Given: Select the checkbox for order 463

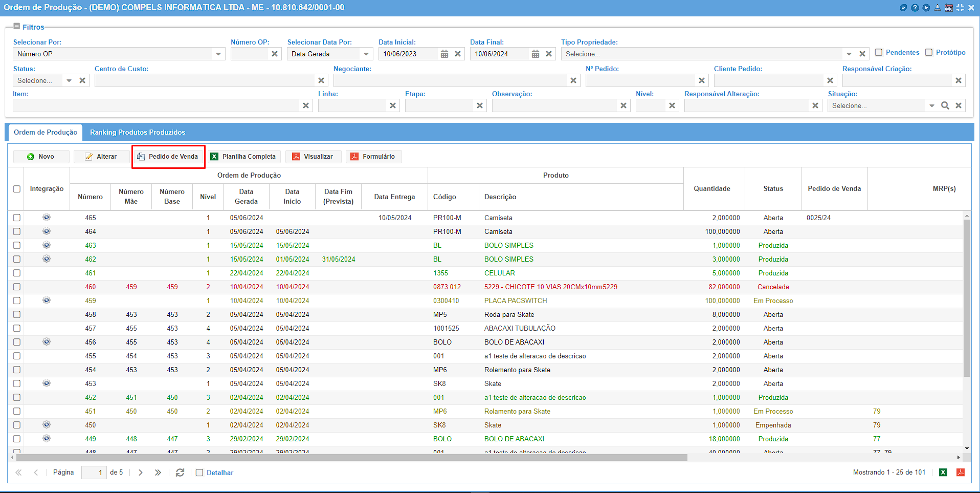Looking at the screenshot, I should point(17,245).
